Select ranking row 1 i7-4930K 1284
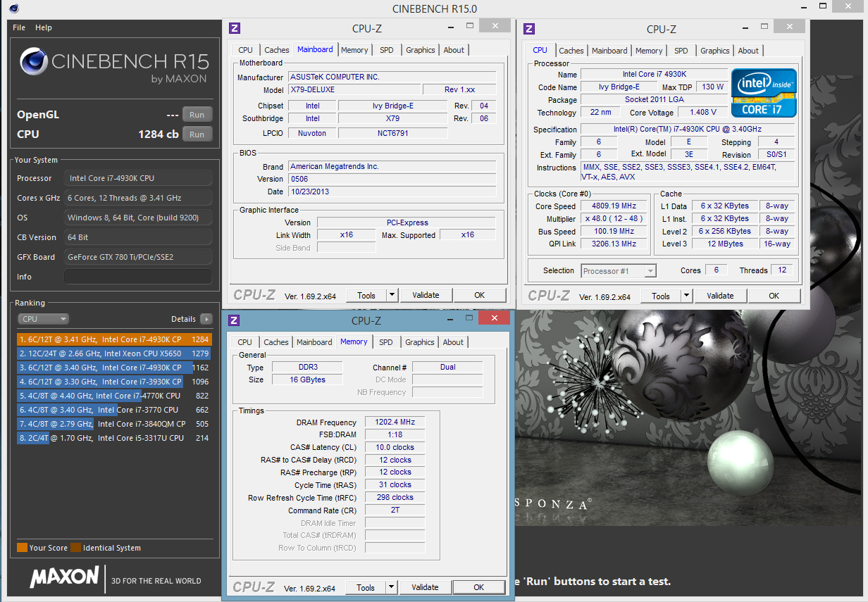Image resolution: width=868 pixels, height=602 pixels. (114, 339)
